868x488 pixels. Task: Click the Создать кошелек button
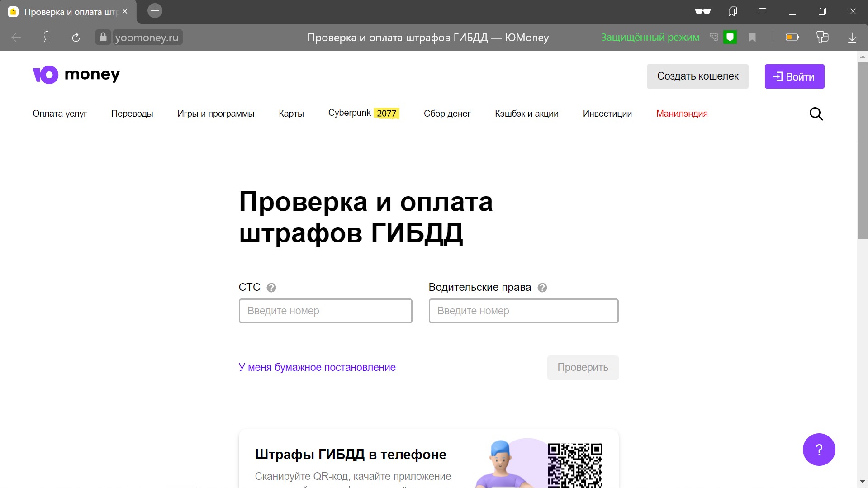click(x=697, y=76)
